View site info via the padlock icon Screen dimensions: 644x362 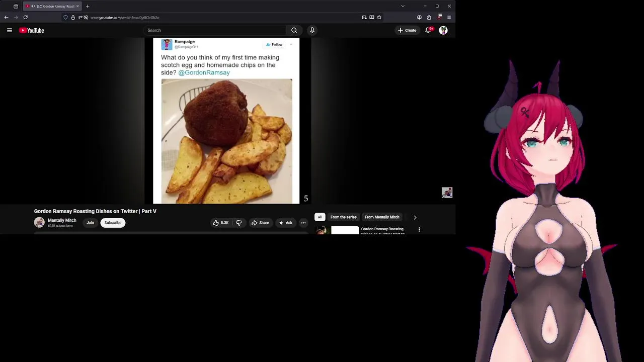[x=73, y=18]
